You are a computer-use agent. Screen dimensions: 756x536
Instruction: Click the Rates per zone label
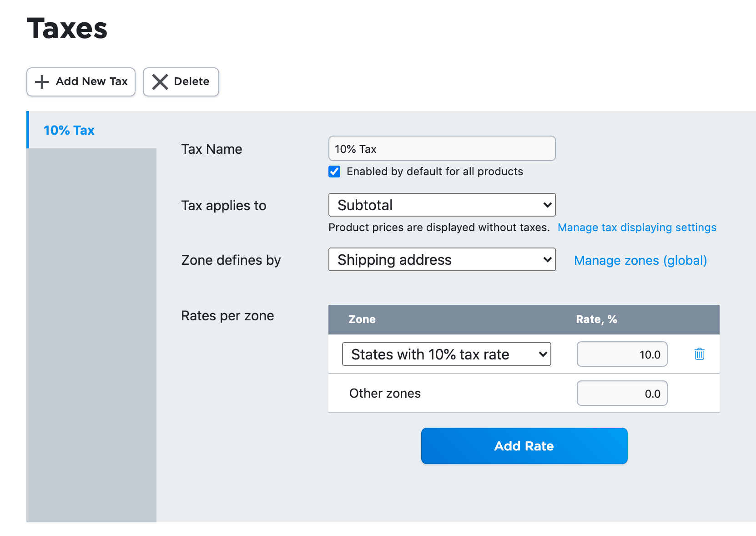227,316
